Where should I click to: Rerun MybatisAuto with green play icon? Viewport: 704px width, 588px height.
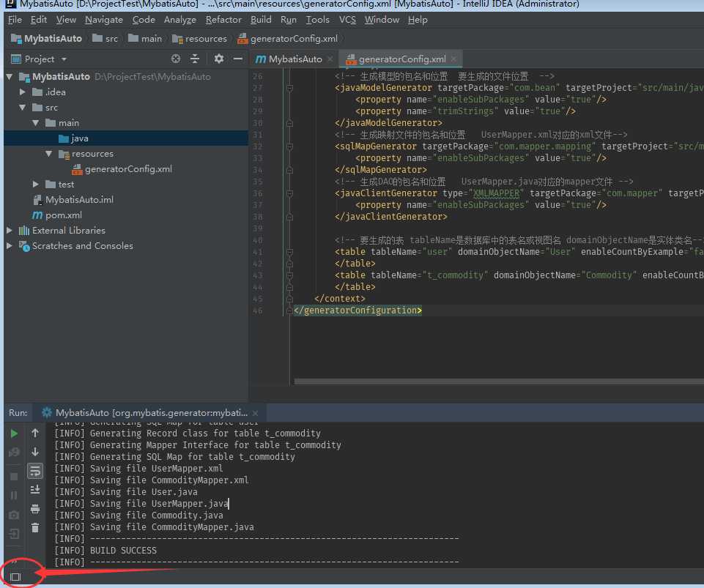[14, 433]
